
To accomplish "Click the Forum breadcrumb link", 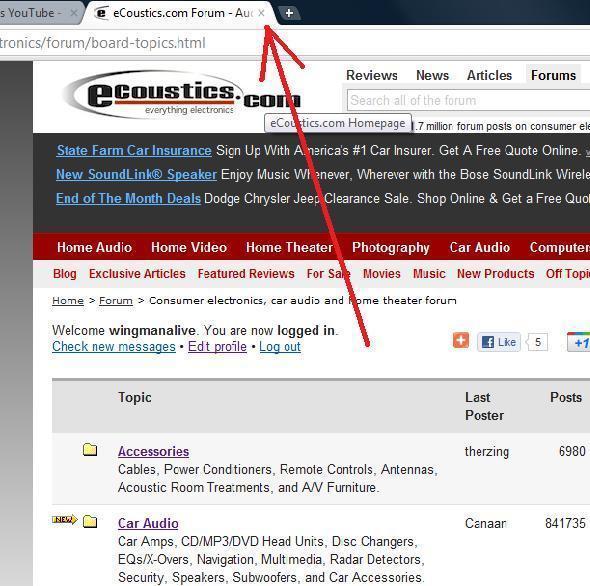I will [x=116, y=301].
